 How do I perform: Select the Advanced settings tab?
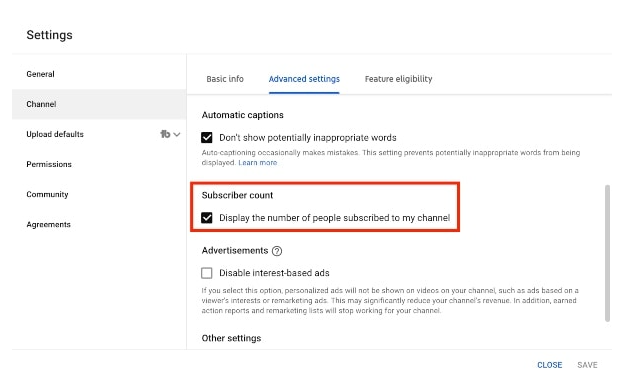(x=304, y=79)
